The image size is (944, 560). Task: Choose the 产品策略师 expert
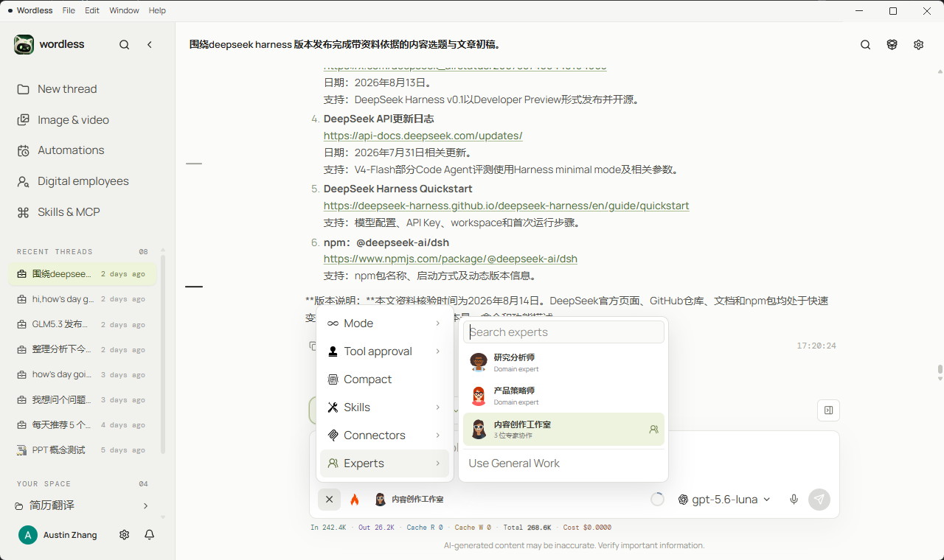point(564,396)
